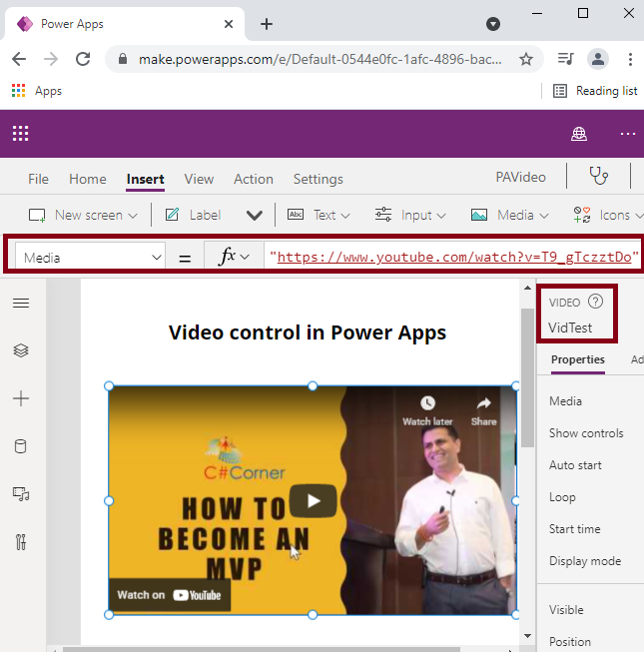The width and height of the screenshot is (644, 652).
Task: Open the Apps bookmarks shortcut
Action: tap(37, 91)
